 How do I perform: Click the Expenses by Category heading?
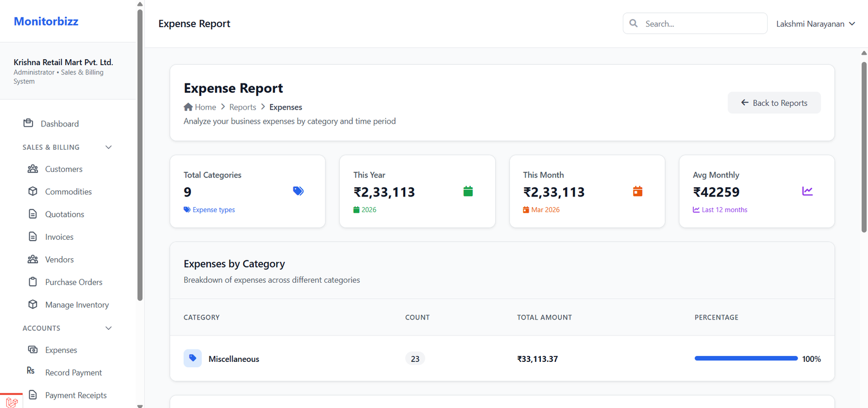tap(234, 264)
